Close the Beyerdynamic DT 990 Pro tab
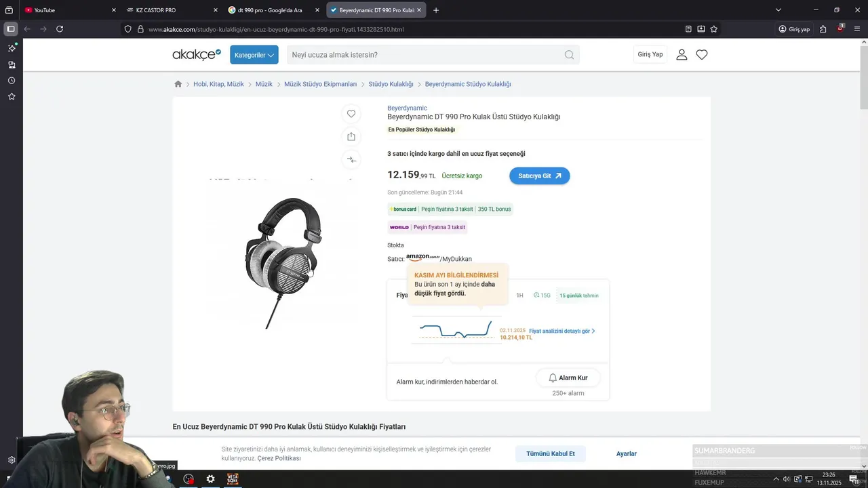The image size is (868, 488). tap(420, 10)
